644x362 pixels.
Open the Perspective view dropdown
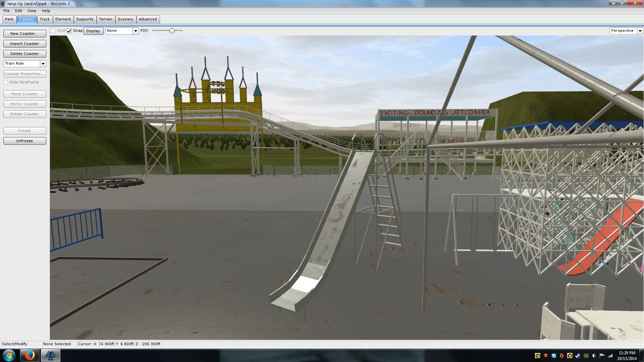tap(640, 31)
